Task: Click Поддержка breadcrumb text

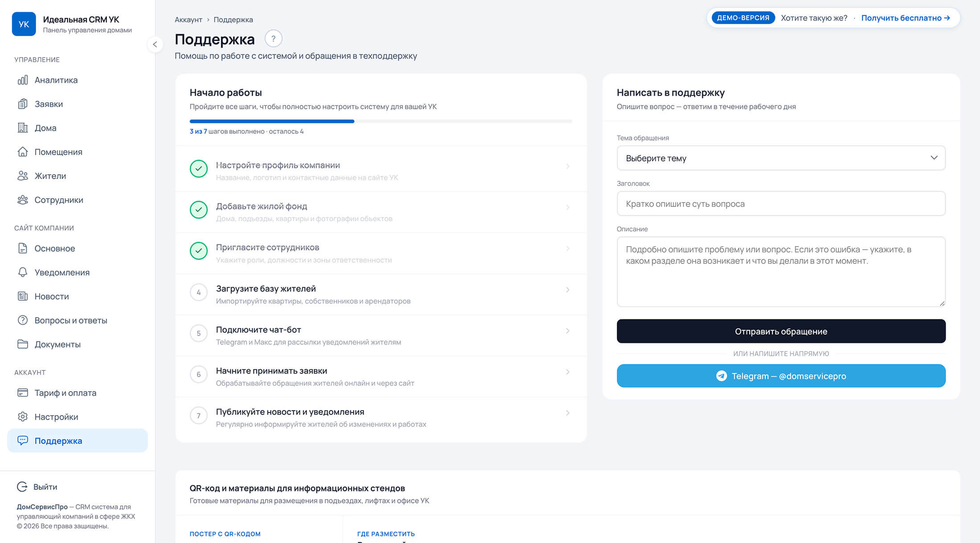Action: click(233, 20)
